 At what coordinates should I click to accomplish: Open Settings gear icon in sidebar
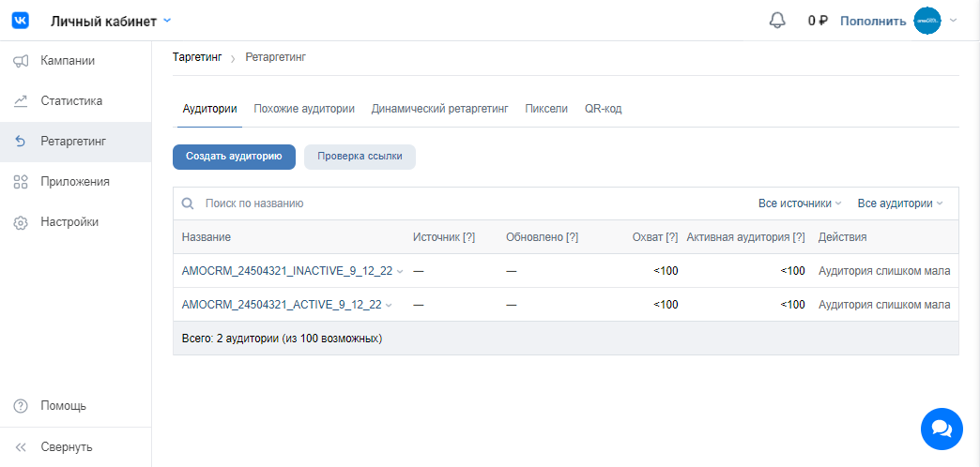click(21, 223)
